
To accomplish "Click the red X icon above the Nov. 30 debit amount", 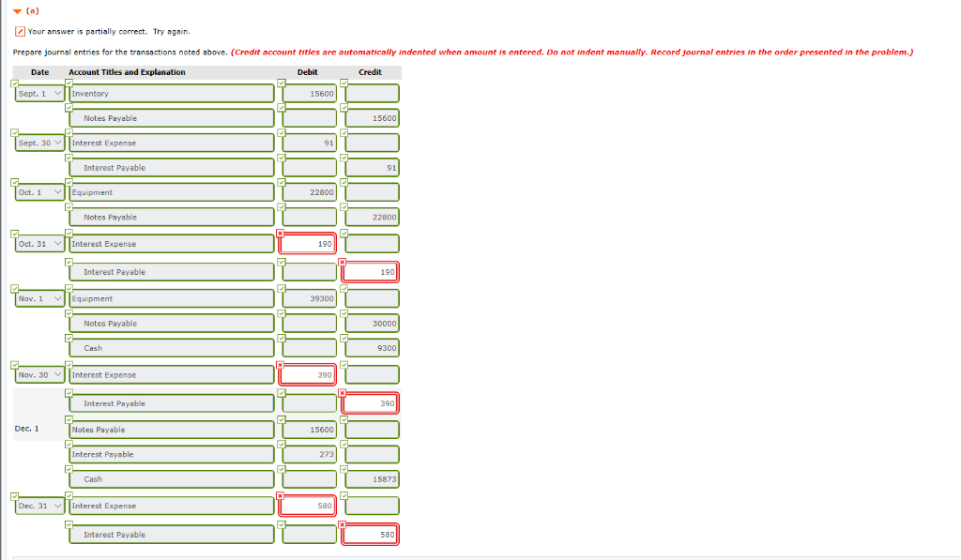I will 282,366.
